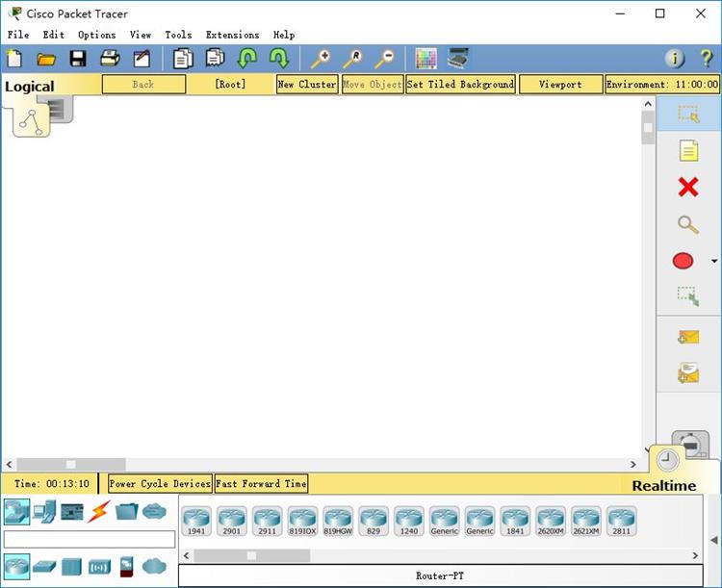This screenshot has width=722, height=588.
Task: Redo with the green right arrow
Action: tap(279, 59)
